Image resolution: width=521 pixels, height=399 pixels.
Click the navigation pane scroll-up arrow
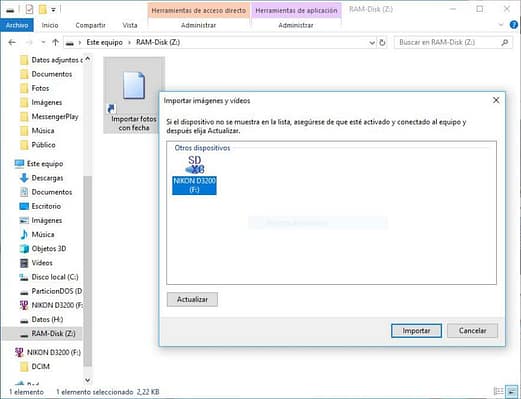[x=87, y=59]
